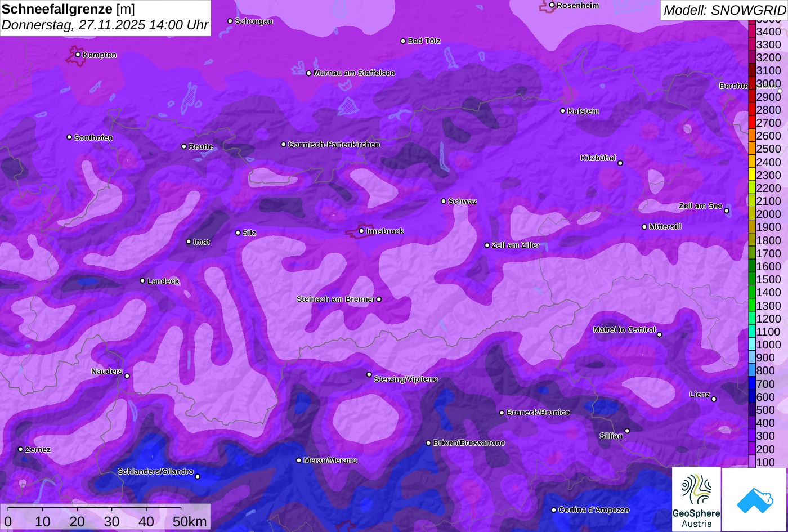
Task: Click the Innsbruck city marker
Action: tap(361, 231)
